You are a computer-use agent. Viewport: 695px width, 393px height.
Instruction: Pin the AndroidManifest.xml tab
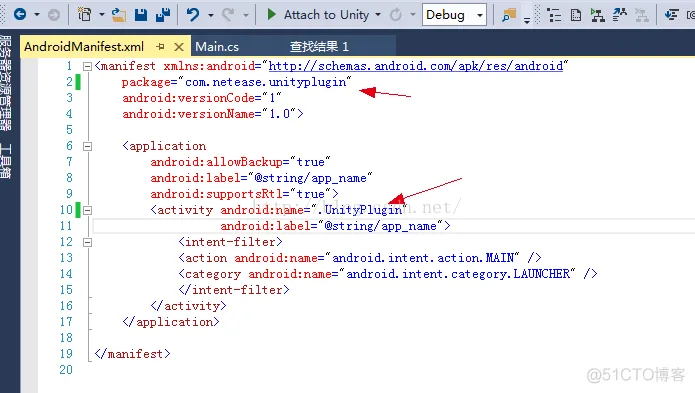pos(160,47)
